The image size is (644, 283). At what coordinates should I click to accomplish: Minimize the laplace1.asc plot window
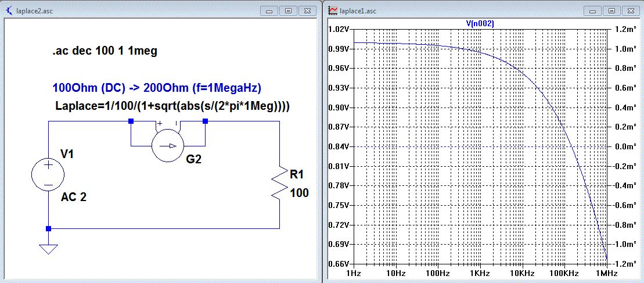[x=592, y=10]
